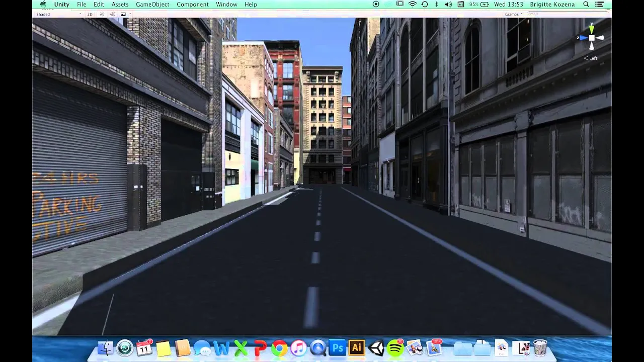Open the GameObject menu
Viewport: 644px width, 362px height.
[152, 4]
